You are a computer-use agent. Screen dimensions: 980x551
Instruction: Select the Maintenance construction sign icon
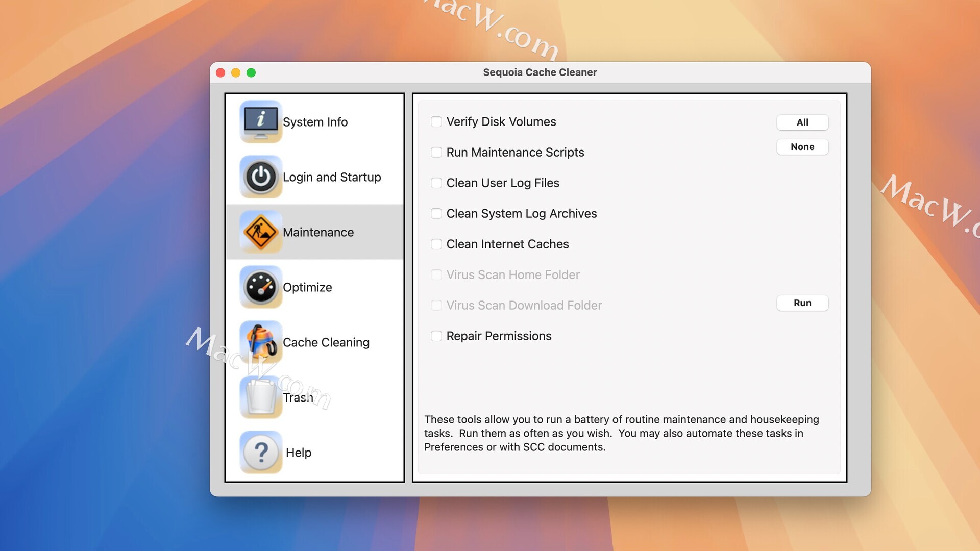[261, 232]
